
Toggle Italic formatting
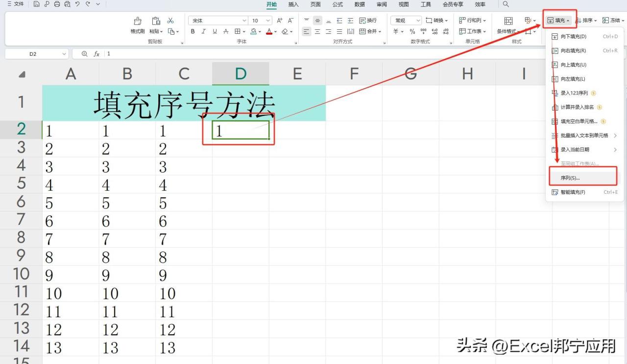(x=204, y=31)
